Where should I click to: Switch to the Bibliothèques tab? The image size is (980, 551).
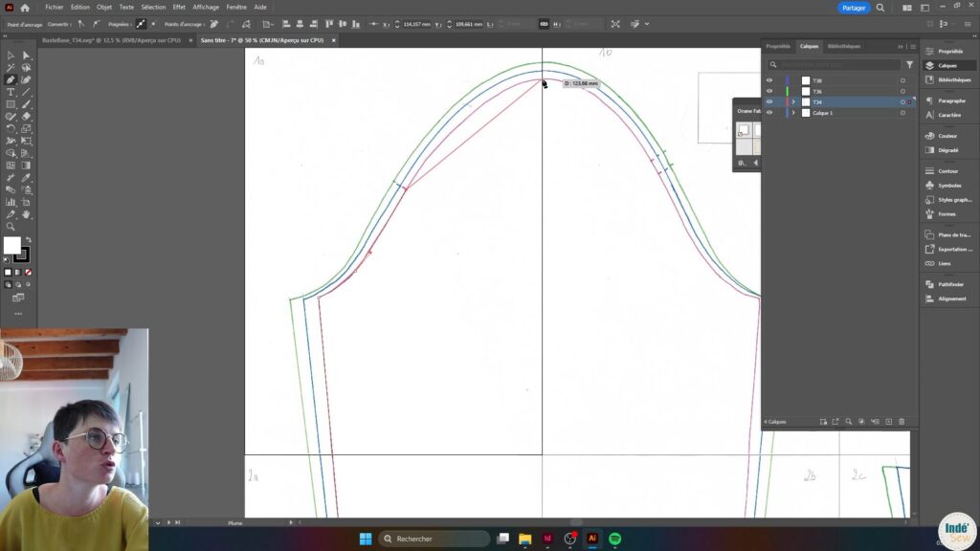tap(843, 46)
